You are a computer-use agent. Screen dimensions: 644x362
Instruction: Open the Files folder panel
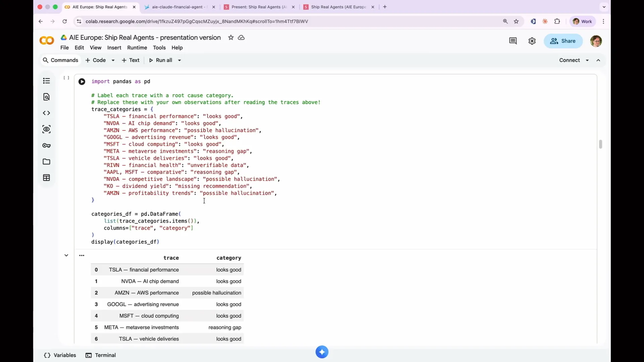coord(47,162)
